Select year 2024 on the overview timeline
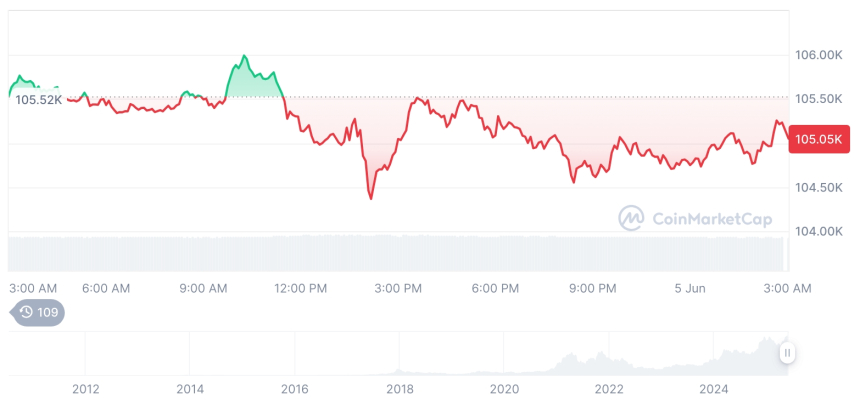 click(714, 388)
